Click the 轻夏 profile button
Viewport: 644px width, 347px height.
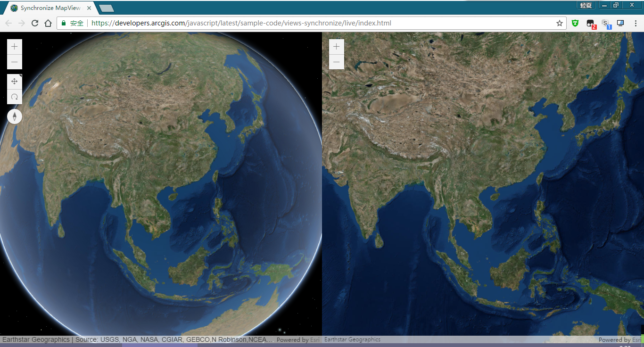coord(586,5)
